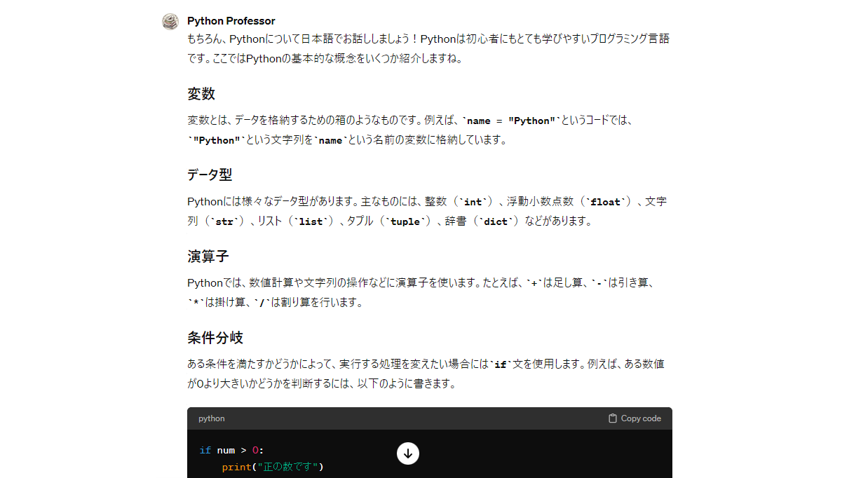
Task: Click the 変数 heading text
Action: click(x=201, y=94)
